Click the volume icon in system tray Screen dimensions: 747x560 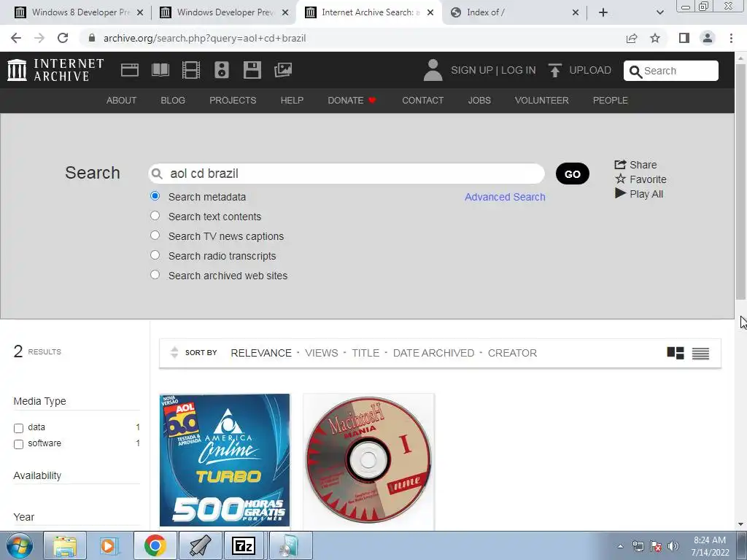tap(673, 546)
